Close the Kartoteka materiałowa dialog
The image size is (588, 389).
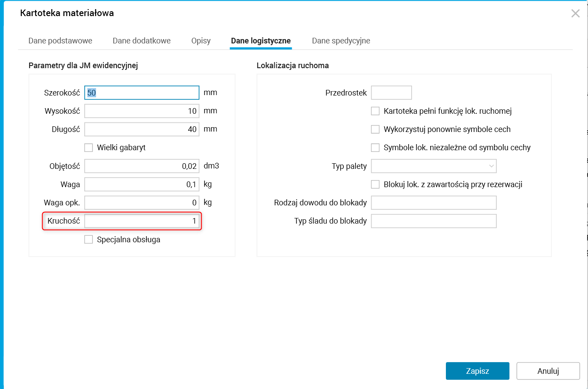pos(575,13)
